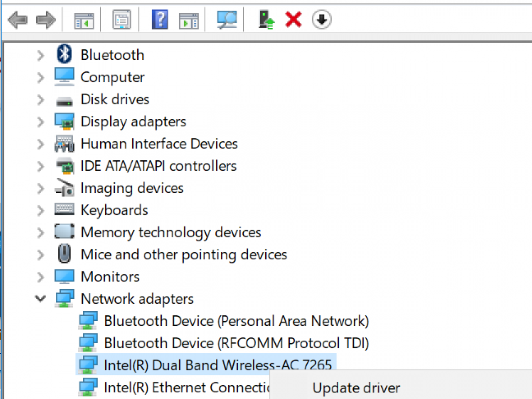Image resolution: width=532 pixels, height=399 pixels.
Task: Toggle the console tree pane icon
Action: 84,20
